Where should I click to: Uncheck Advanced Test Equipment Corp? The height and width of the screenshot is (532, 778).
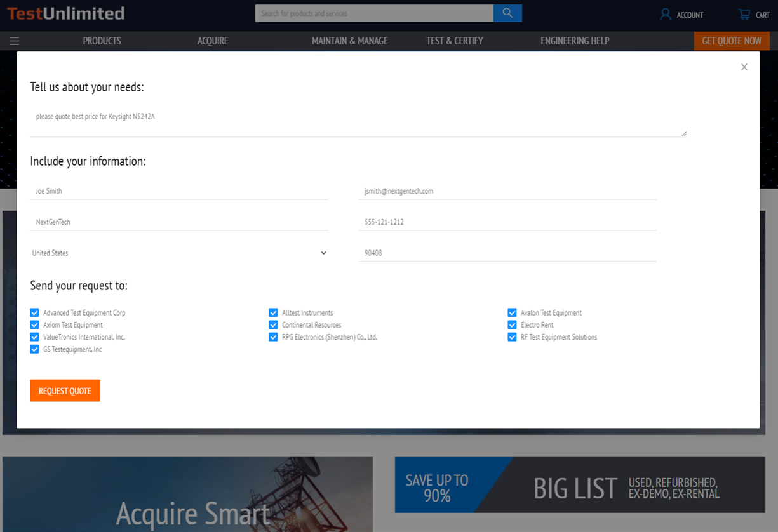pos(34,313)
